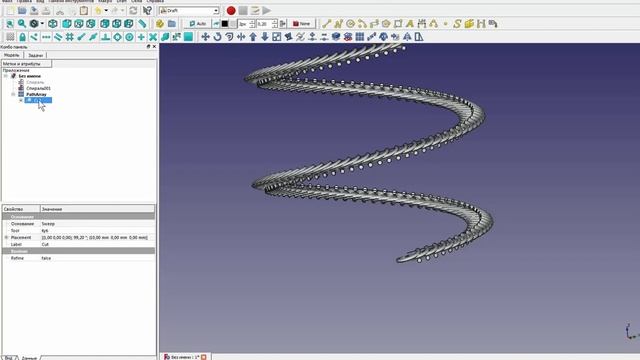Image resolution: width=640 pixels, height=360 pixels.
Task: Click the None construction group button
Action: pos(302,24)
